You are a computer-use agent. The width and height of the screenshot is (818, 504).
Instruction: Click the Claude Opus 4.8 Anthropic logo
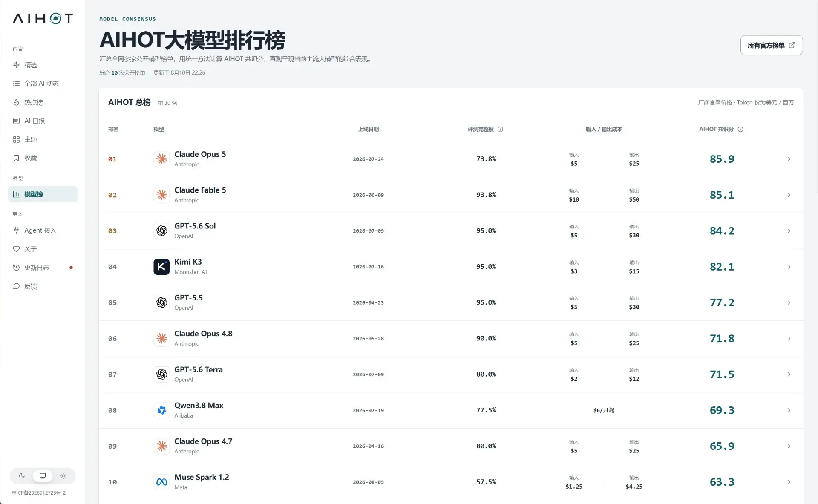coord(161,338)
